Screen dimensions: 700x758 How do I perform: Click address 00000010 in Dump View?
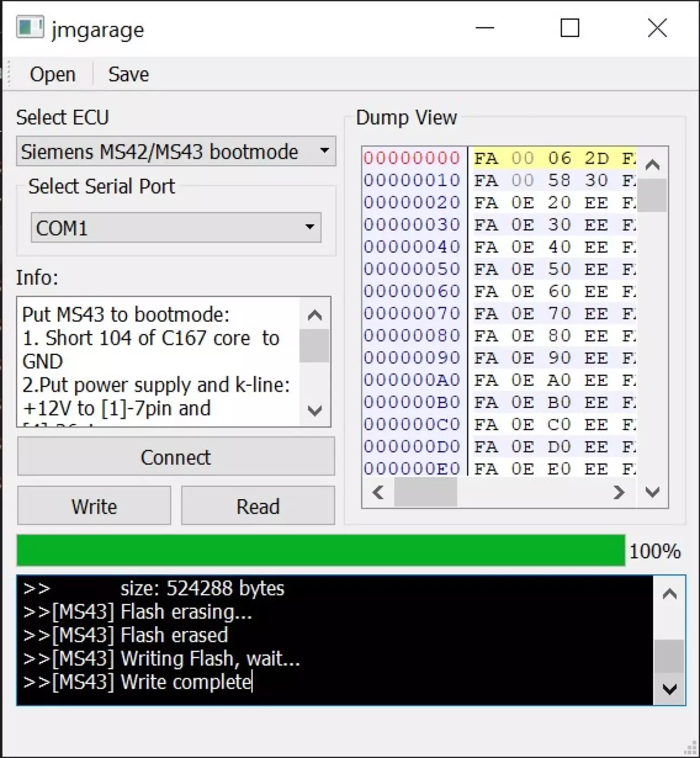[412, 180]
